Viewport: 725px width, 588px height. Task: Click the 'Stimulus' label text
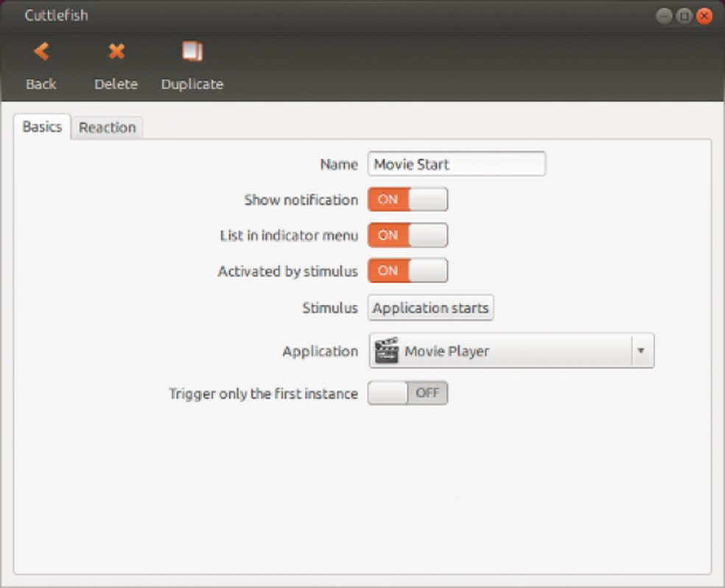[x=330, y=308]
